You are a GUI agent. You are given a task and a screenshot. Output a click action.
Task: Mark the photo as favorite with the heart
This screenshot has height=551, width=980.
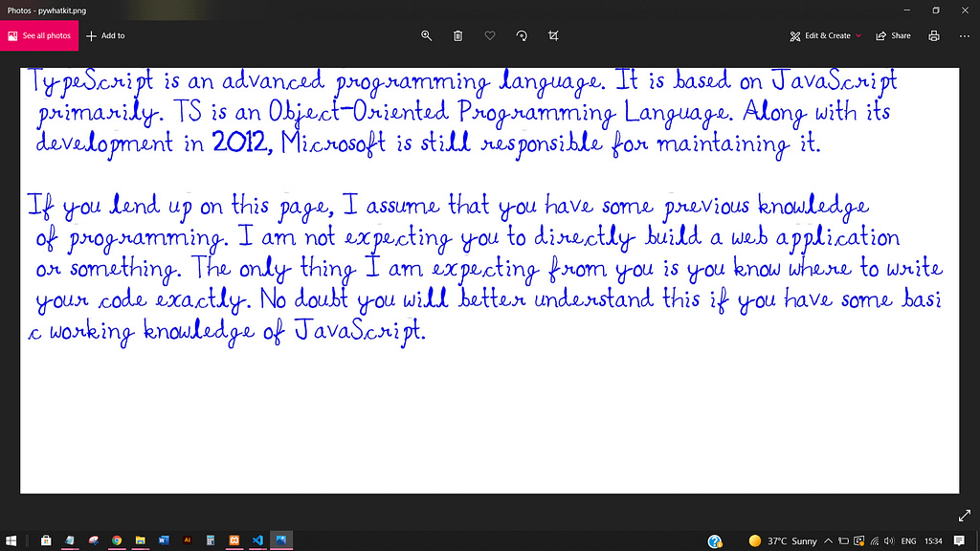click(x=490, y=35)
